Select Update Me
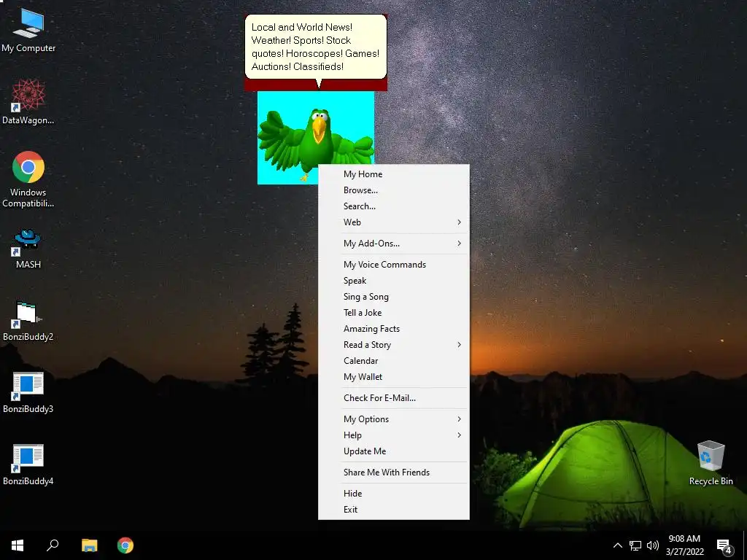 [x=393, y=451]
